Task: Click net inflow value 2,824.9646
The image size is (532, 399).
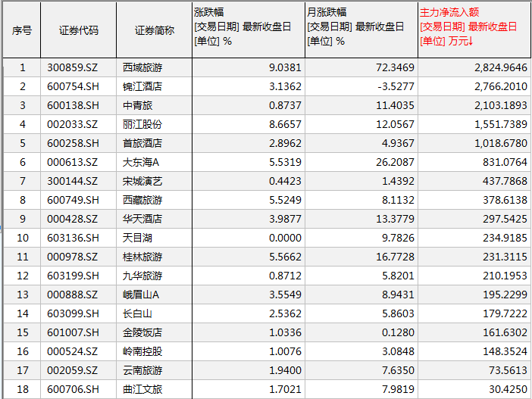Action: [x=501, y=67]
